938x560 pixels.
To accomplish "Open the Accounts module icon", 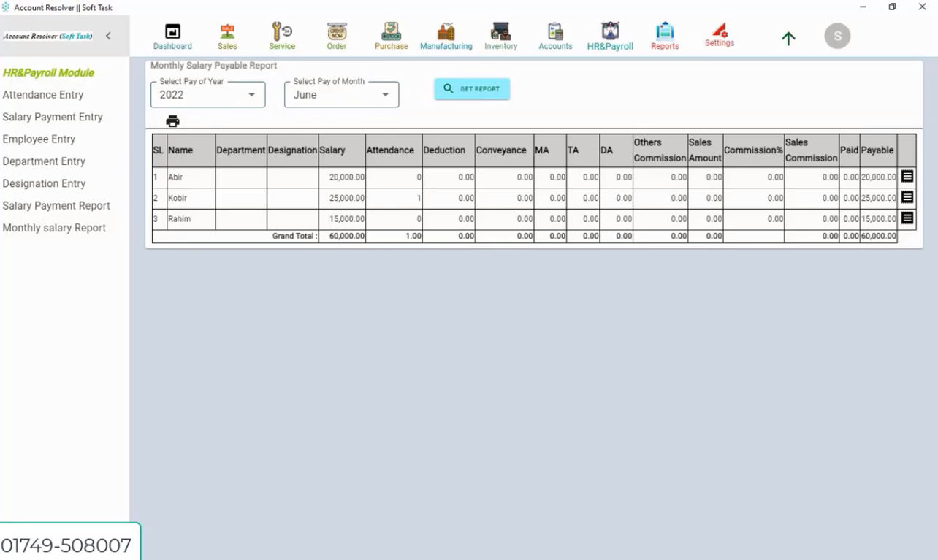I will click(x=555, y=35).
